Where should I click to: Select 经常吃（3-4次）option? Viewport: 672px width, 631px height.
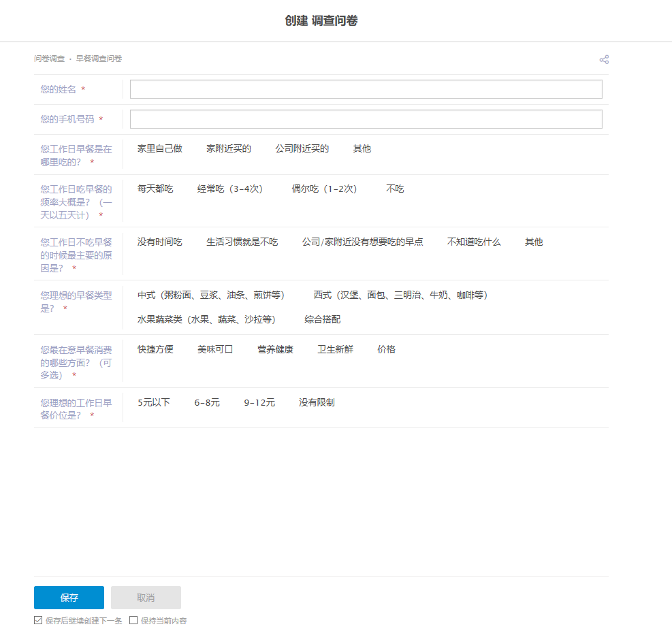coord(229,189)
